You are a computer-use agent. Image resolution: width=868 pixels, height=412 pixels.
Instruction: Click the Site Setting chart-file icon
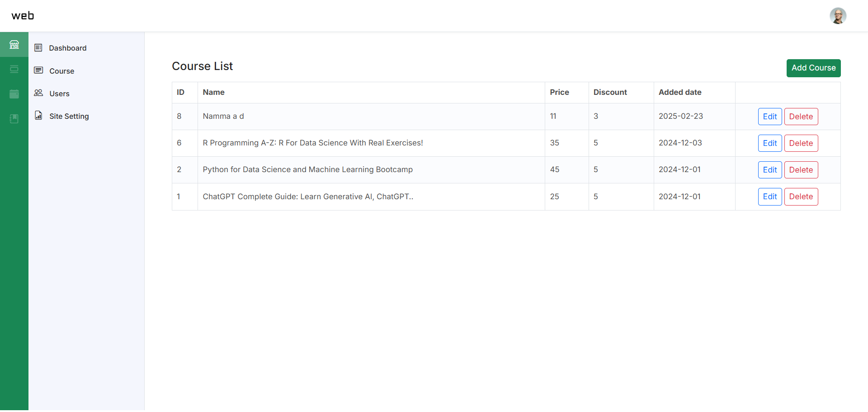38,116
